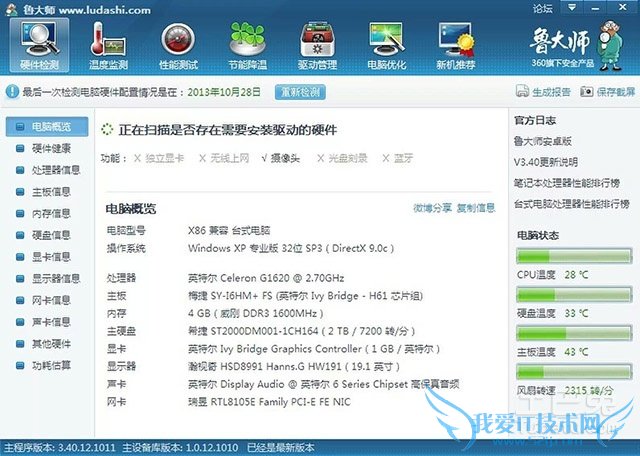The image size is (640, 456).
Task: Click the 4 GB DDR3 1600MHz memory value
Action: tap(256, 314)
